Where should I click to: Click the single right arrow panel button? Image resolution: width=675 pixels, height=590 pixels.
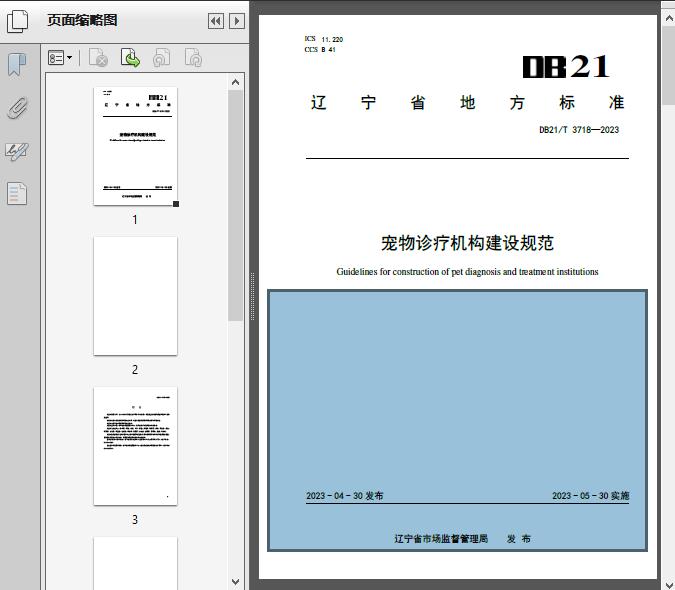tap(236, 21)
